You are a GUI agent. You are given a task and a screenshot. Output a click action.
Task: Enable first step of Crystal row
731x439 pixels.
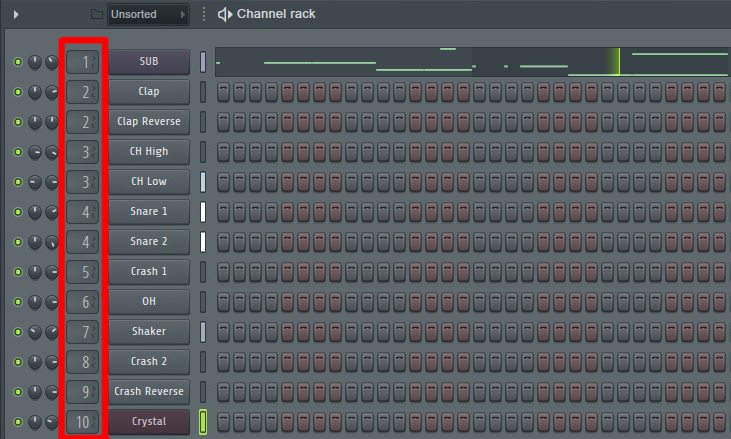click(223, 422)
